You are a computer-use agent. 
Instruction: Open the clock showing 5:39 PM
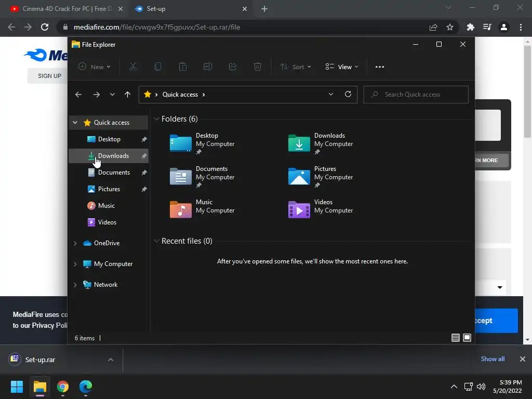(x=508, y=387)
